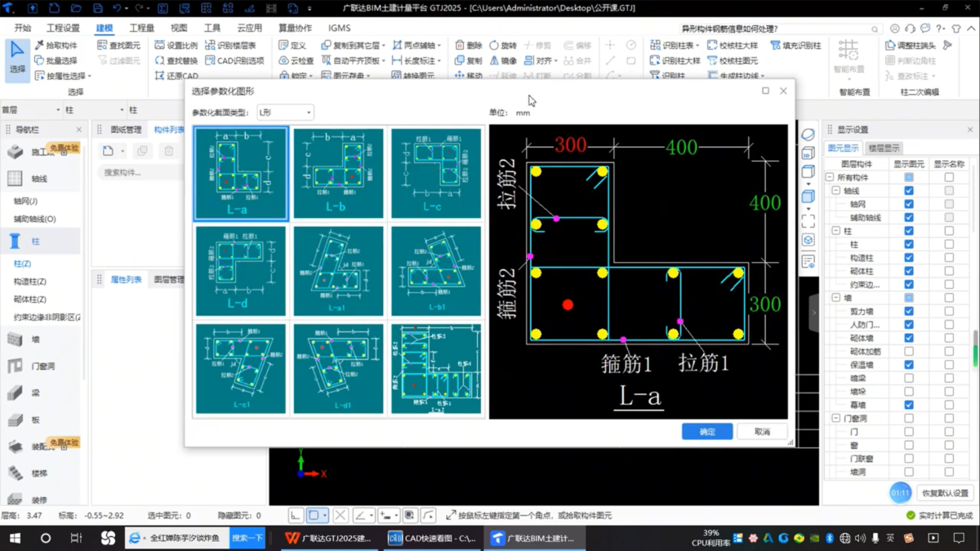Click the 搜索构件 search field

(x=140, y=172)
